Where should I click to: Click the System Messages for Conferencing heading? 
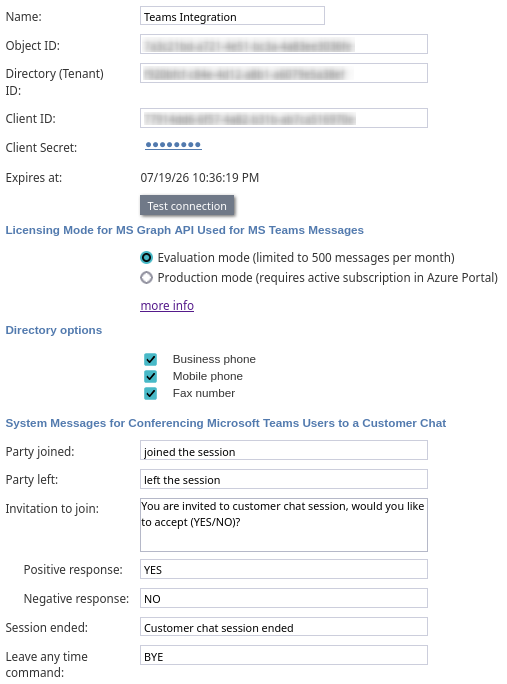[226, 423]
